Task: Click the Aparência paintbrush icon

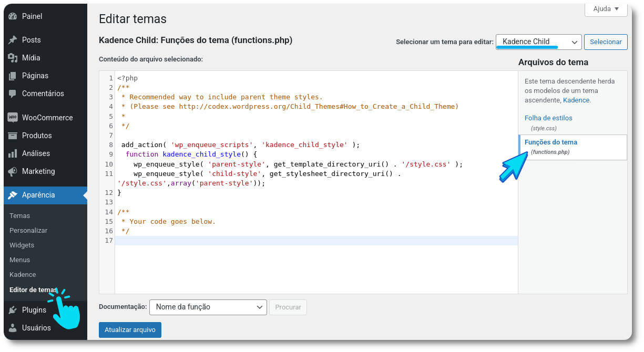Action: click(13, 195)
